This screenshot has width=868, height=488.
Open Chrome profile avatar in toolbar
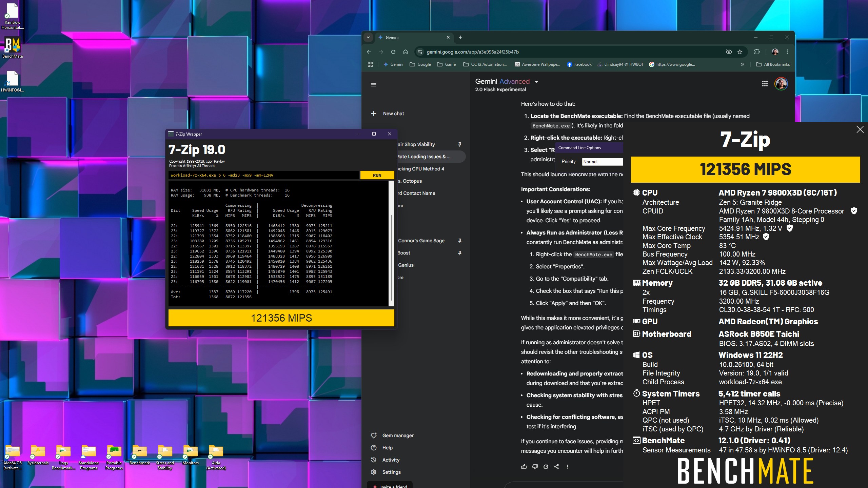[775, 52]
